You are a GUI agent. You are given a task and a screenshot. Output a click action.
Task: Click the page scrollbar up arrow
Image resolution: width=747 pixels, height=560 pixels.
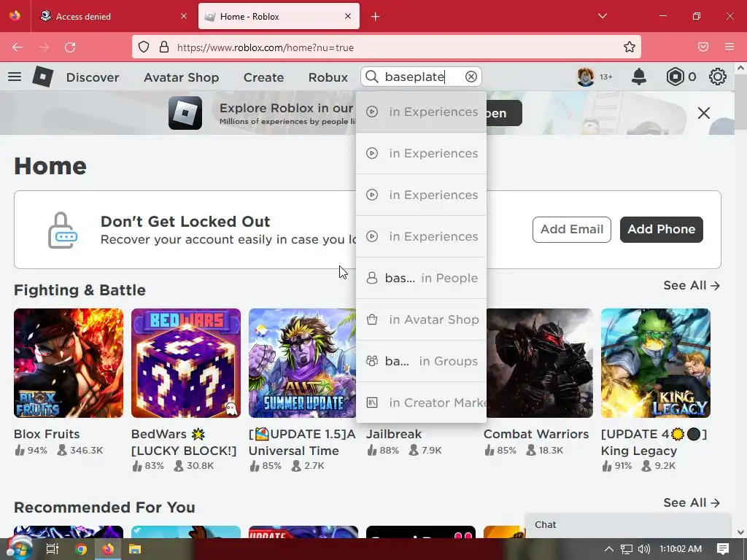point(740,68)
